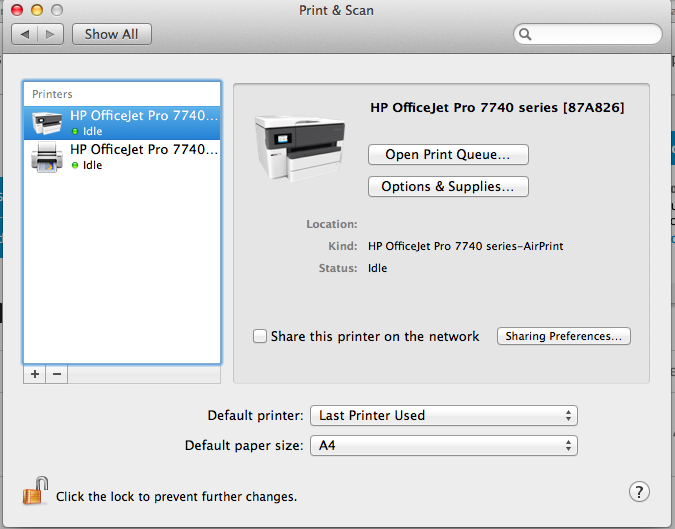675x529 pixels.
Task: Open help with the question mark icon
Action: point(640,491)
